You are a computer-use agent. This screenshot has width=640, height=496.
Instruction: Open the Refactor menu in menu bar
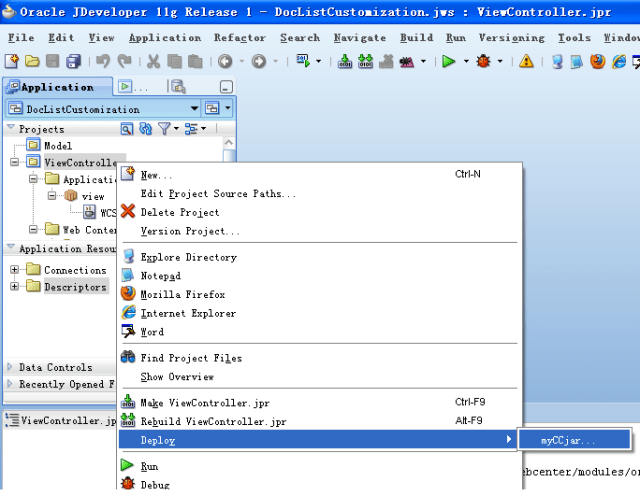(240, 38)
